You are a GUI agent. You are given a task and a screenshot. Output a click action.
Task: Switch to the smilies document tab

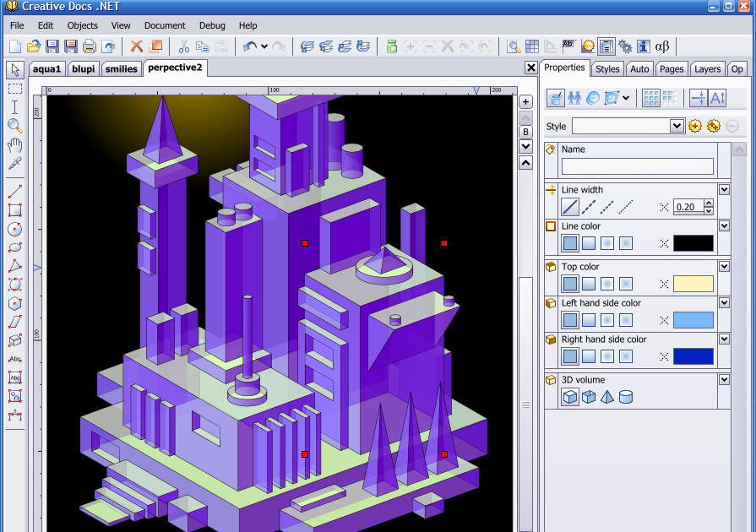click(121, 68)
